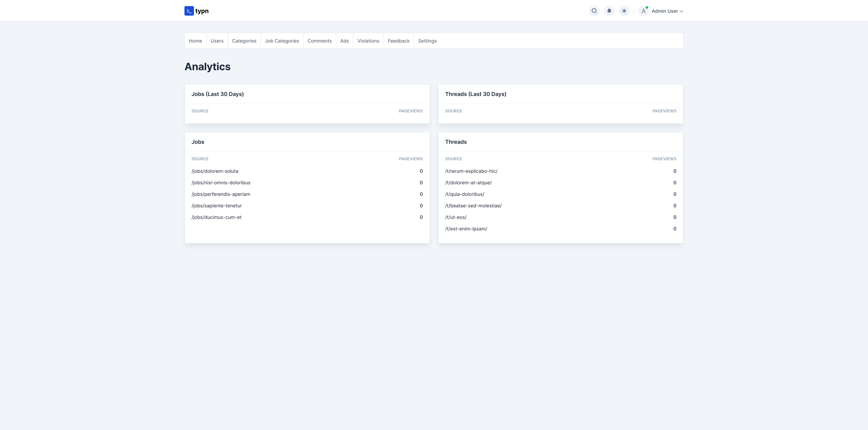868x430 pixels.
Task: Go to the Home tab
Action: (x=195, y=41)
